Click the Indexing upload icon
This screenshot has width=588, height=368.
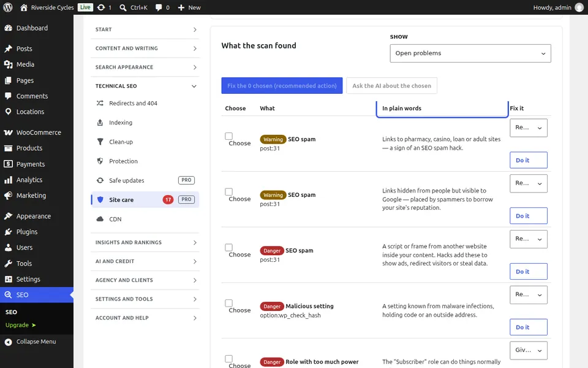(100, 123)
